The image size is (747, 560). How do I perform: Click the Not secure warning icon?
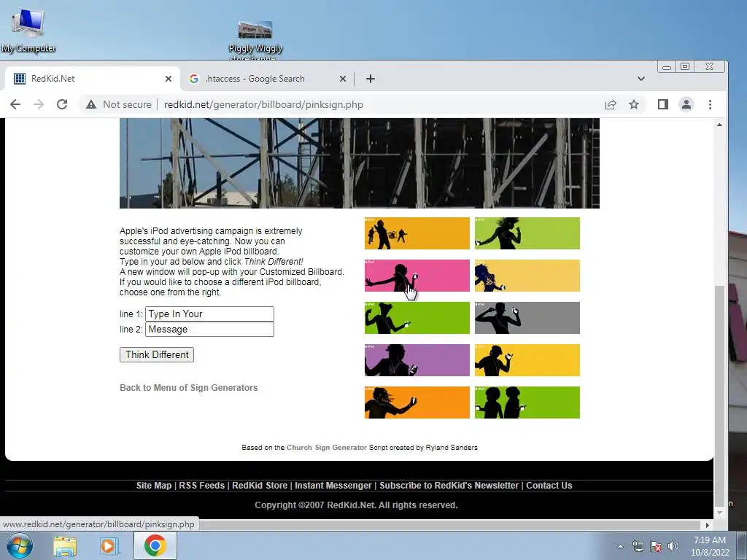[x=91, y=104]
